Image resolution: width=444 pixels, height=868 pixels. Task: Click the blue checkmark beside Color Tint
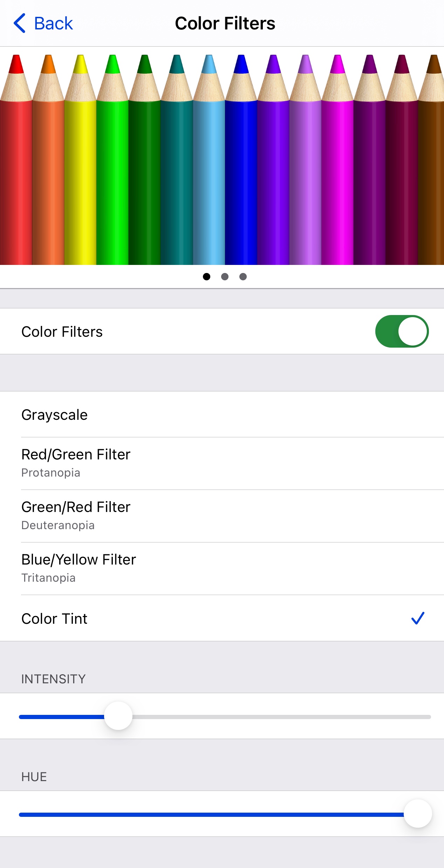click(418, 618)
